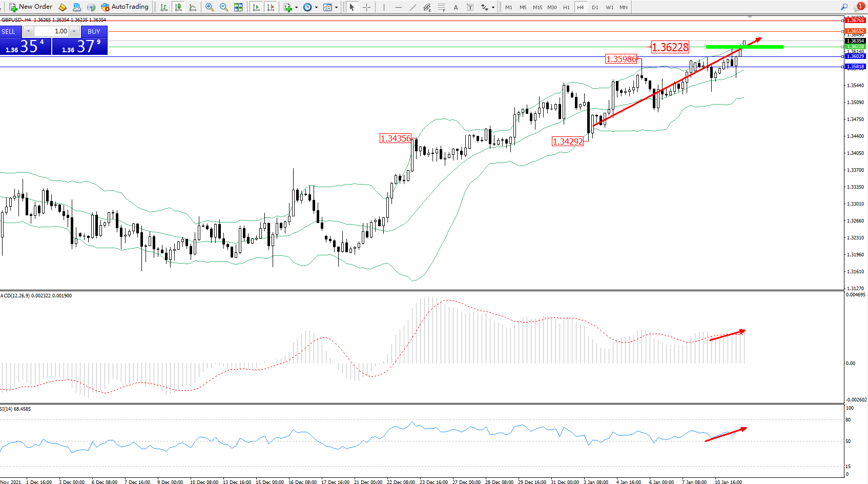Toggle chart Auto Scroll
The image size is (868, 484).
pyautogui.click(x=256, y=7)
